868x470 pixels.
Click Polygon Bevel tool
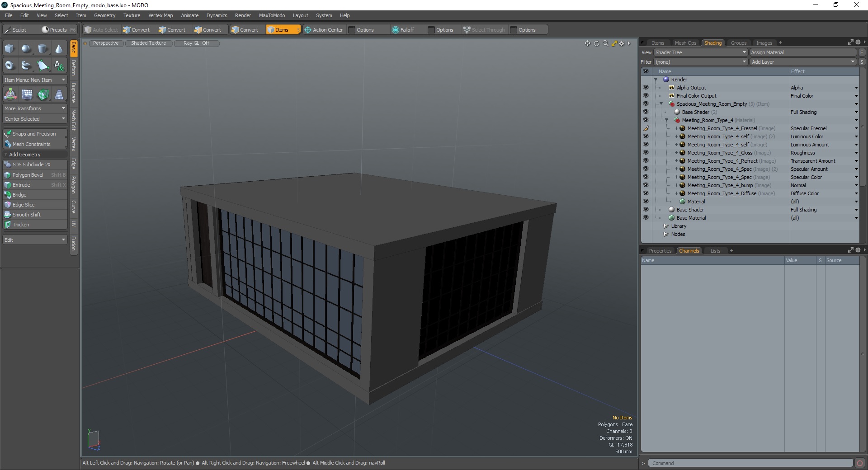coord(35,175)
